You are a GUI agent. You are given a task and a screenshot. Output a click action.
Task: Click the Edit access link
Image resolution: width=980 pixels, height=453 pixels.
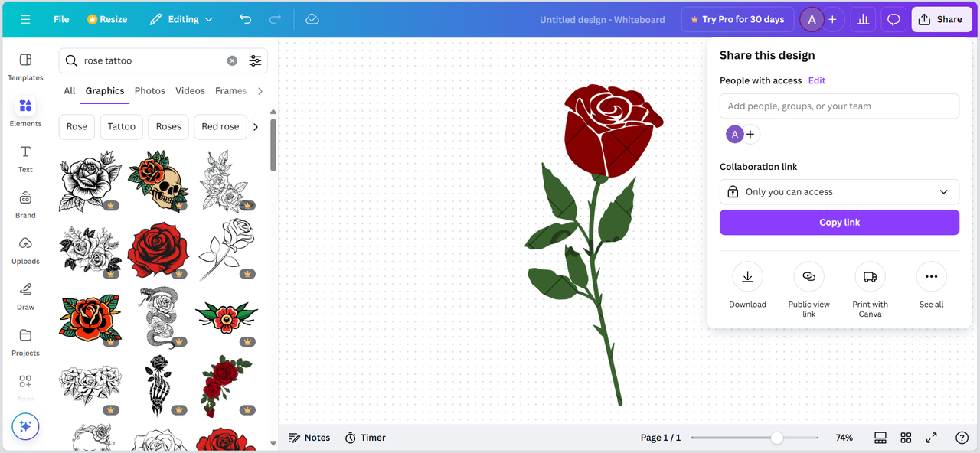pyautogui.click(x=817, y=80)
